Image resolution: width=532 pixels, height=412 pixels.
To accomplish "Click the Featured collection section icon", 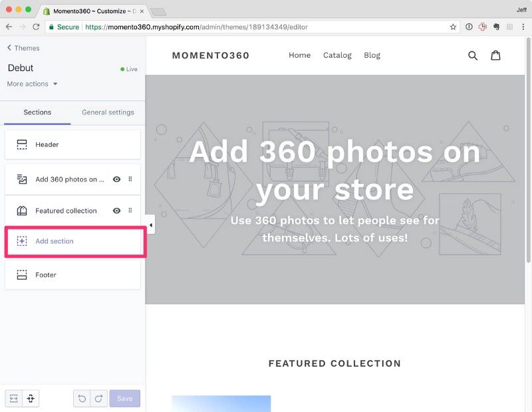I will click(x=22, y=211).
